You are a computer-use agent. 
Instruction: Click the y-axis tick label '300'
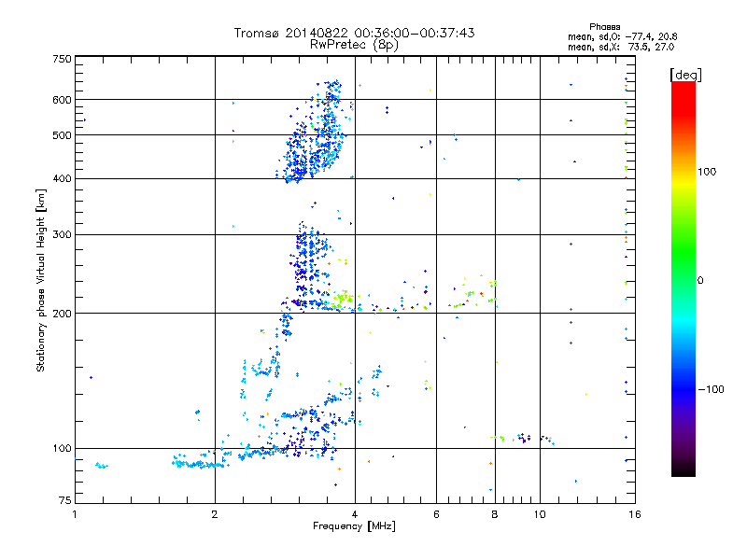pyautogui.click(x=62, y=235)
